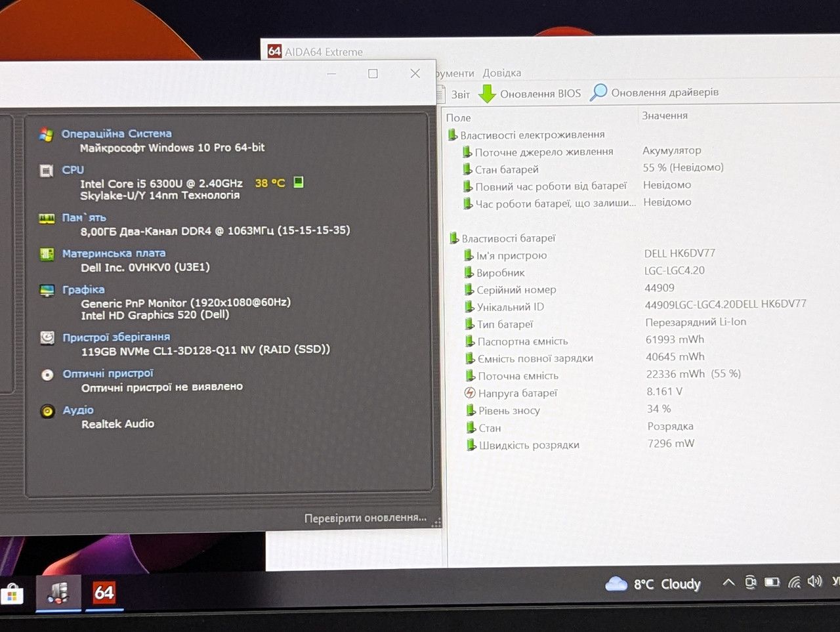Open Оновлення драйверів magnifier search

click(x=598, y=93)
